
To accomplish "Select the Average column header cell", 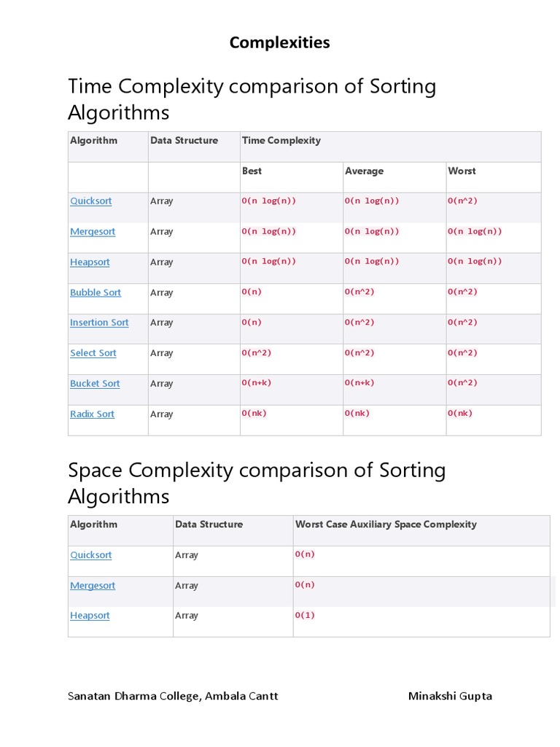I will 364,171.
